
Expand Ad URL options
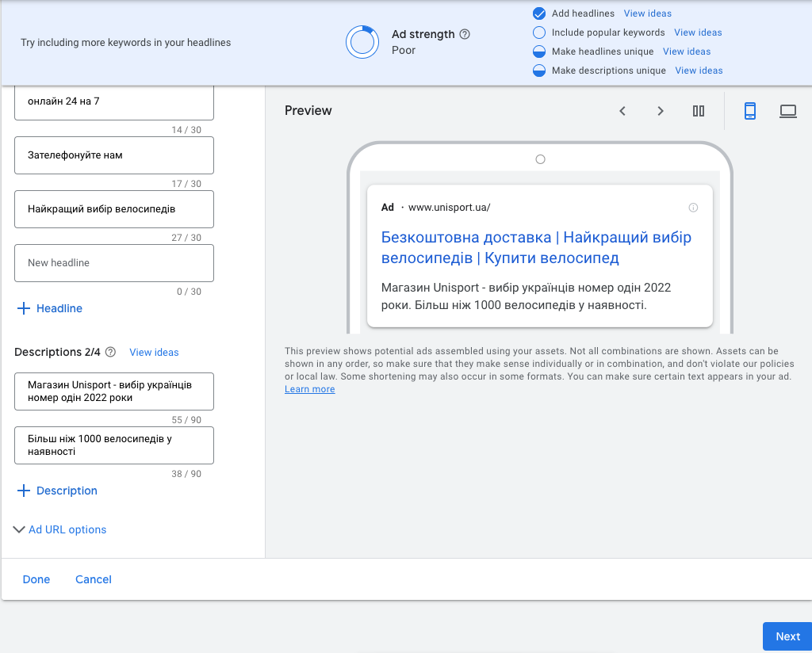60,529
